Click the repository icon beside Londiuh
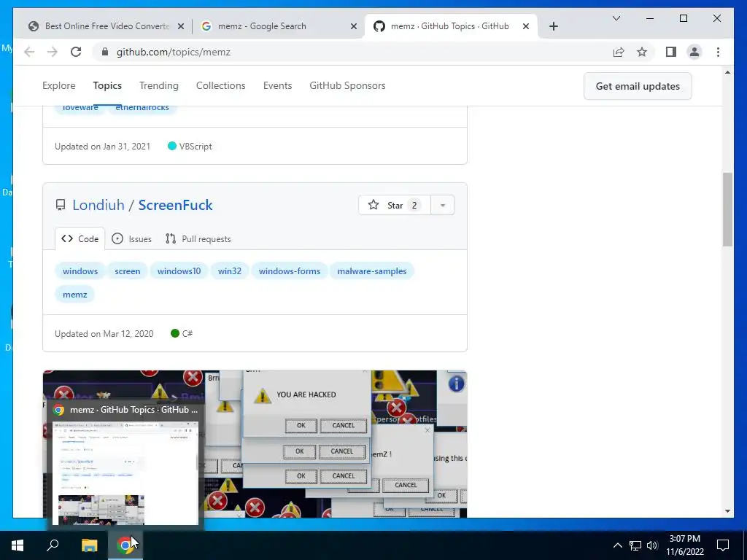The width and height of the screenshot is (747, 560). click(x=61, y=205)
